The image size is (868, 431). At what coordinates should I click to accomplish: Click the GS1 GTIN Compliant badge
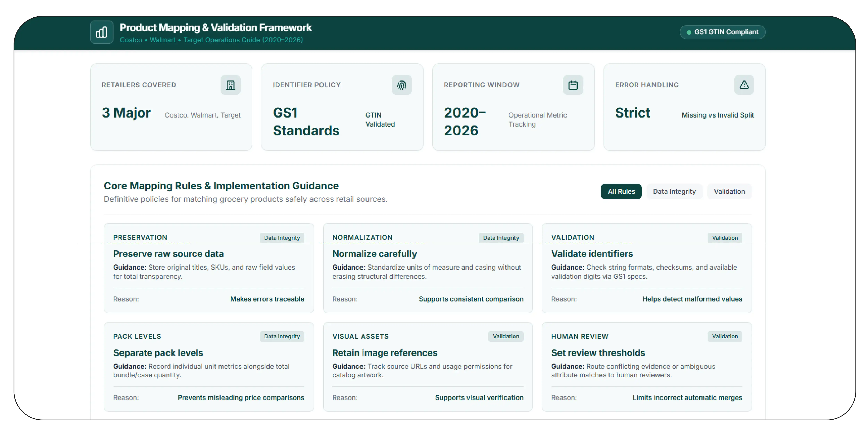(722, 32)
